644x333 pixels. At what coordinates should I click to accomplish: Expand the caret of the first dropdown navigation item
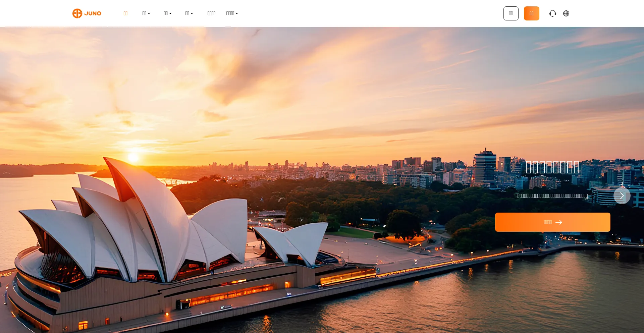(x=149, y=14)
